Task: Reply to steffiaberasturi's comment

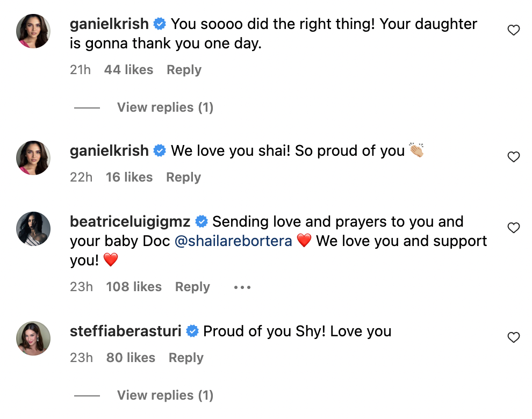Action: (x=186, y=358)
